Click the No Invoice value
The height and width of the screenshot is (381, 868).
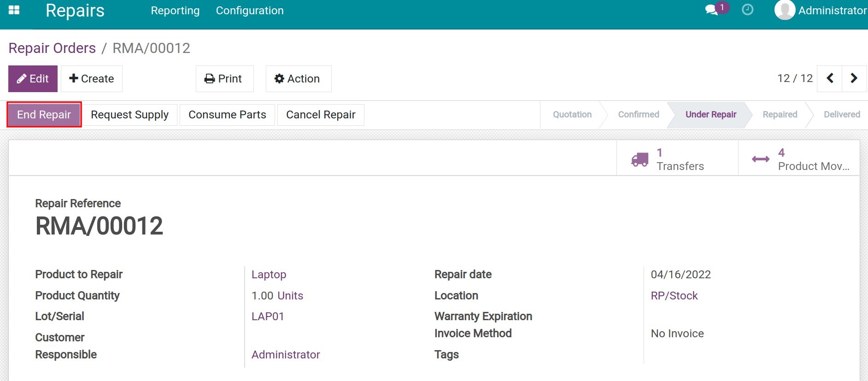pyautogui.click(x=677, y=334)
